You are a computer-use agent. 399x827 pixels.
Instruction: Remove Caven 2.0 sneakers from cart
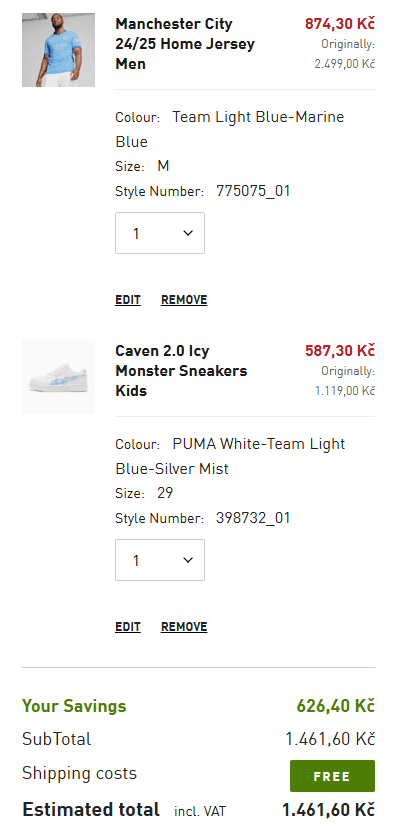point(184,627)
